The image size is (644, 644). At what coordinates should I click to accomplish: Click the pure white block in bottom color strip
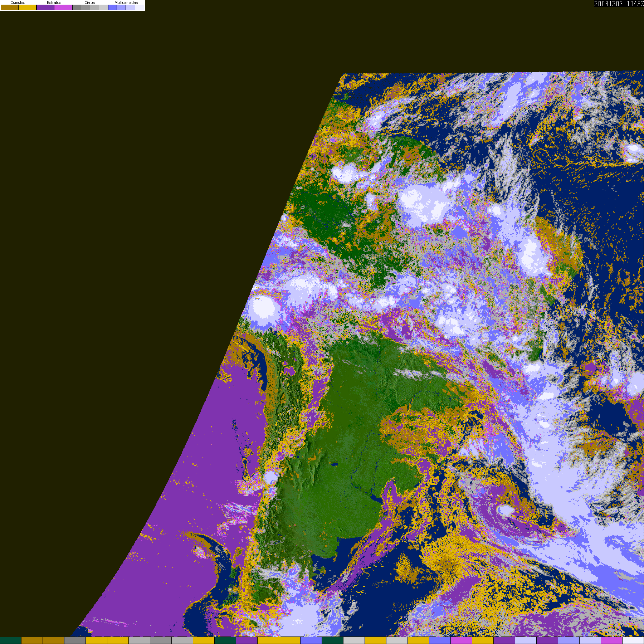[x=633, y=641]
